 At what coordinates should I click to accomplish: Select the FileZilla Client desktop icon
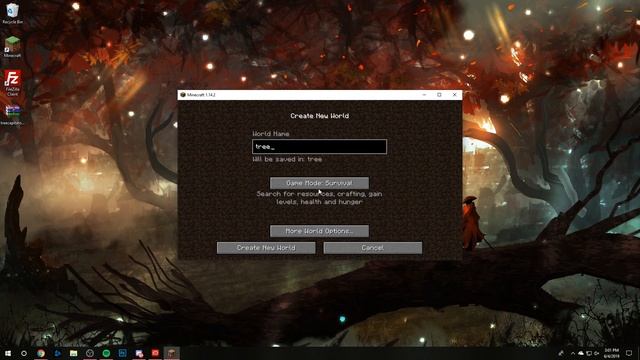pyautogui.click(x=13, y=83)
